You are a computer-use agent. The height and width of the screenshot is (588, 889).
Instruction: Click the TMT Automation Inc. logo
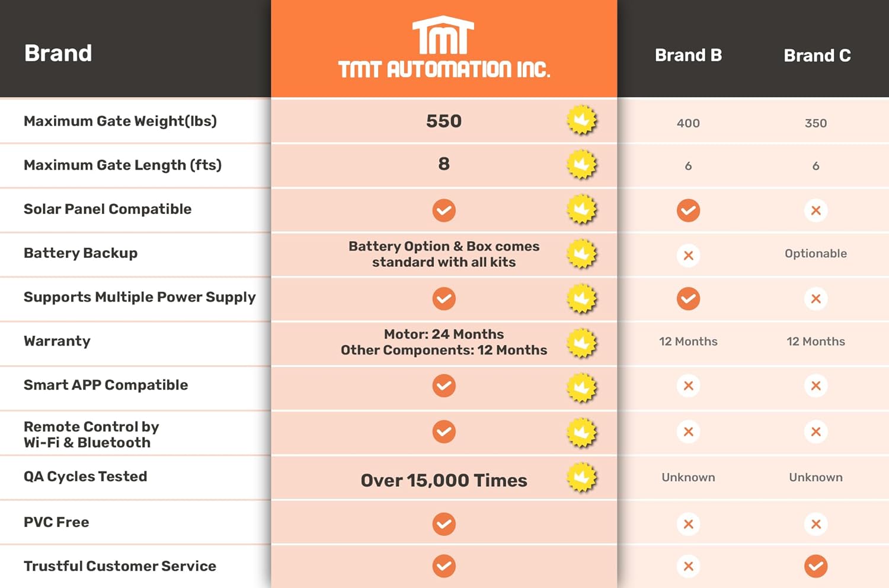pyautogui.click(x=444, y=49)
